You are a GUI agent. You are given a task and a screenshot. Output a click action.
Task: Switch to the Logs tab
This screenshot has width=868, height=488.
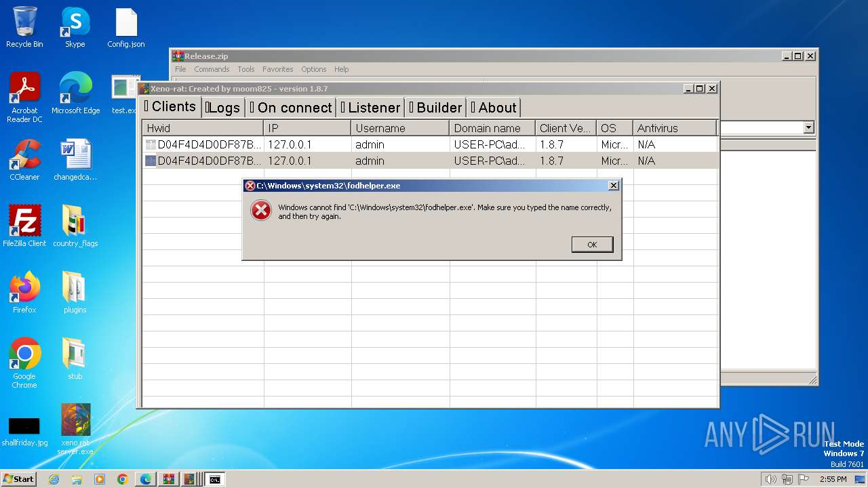tap(223, 107)
